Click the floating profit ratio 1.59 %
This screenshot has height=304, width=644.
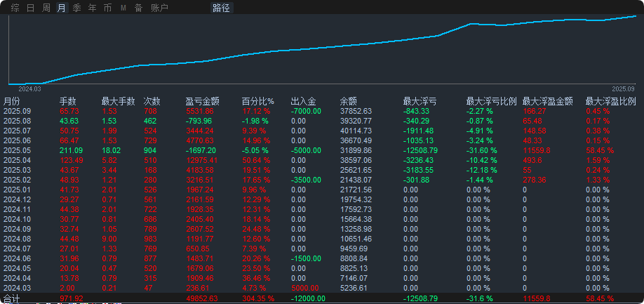[x=598, y=160]
